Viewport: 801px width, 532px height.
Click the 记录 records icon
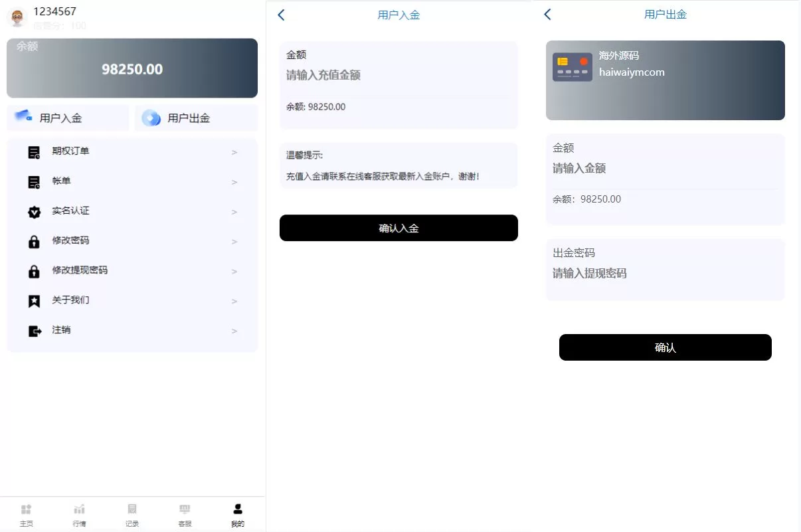[x=132, y=509]
